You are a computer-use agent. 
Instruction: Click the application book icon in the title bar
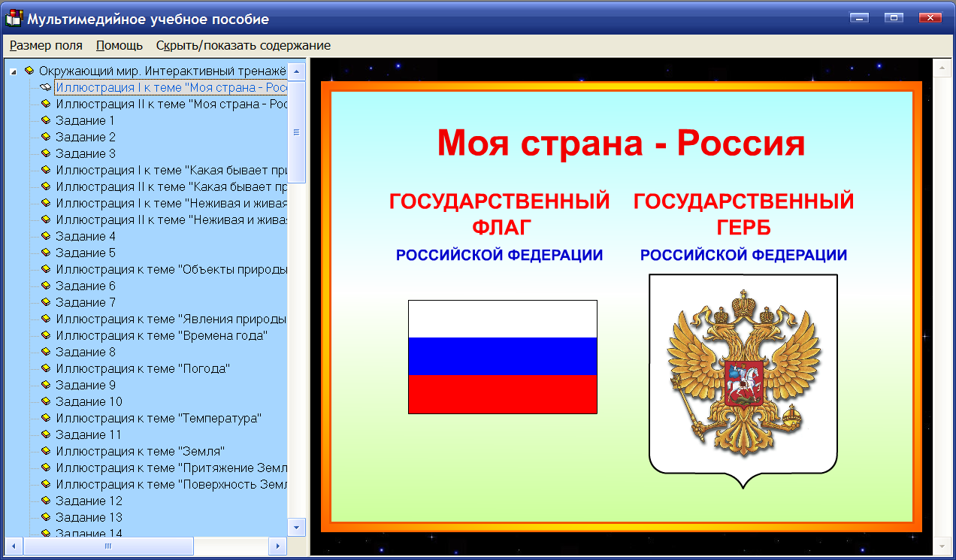(x=12, y=17)
